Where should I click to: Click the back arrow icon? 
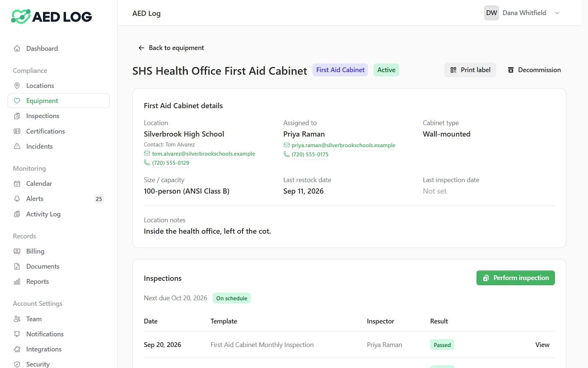[x=141, y=48]
